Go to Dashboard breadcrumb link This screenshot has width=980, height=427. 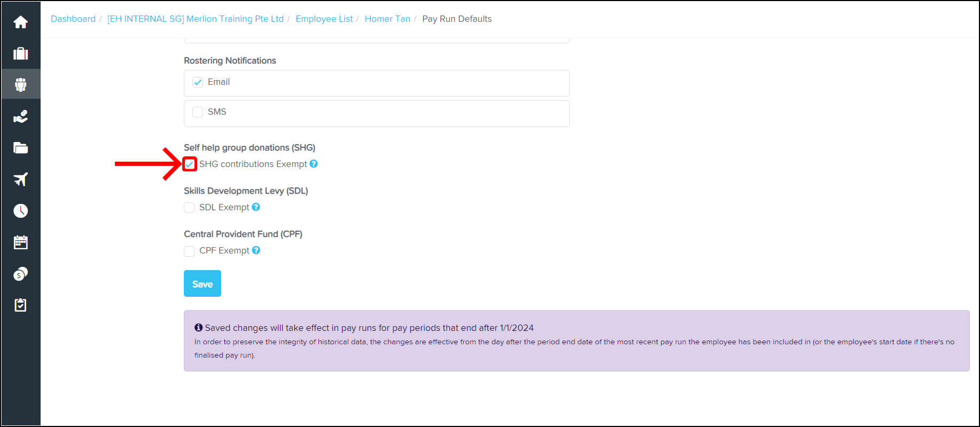(73, 19)
